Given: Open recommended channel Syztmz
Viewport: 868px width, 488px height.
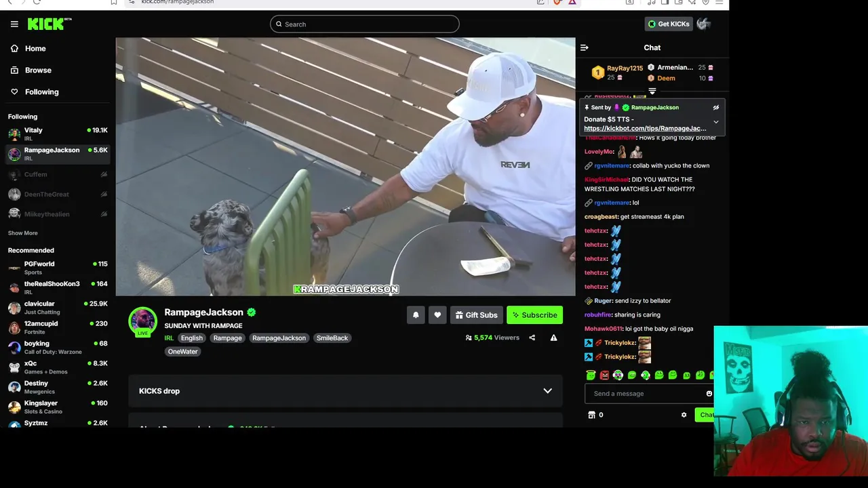Looking at the screenshot, I should pyautogui.click(x=58, y=423).
